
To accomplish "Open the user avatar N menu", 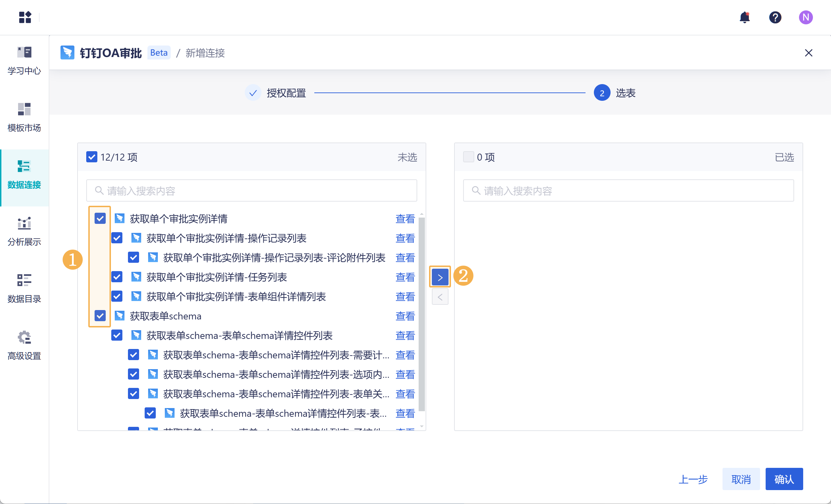I will coord(805,17).
